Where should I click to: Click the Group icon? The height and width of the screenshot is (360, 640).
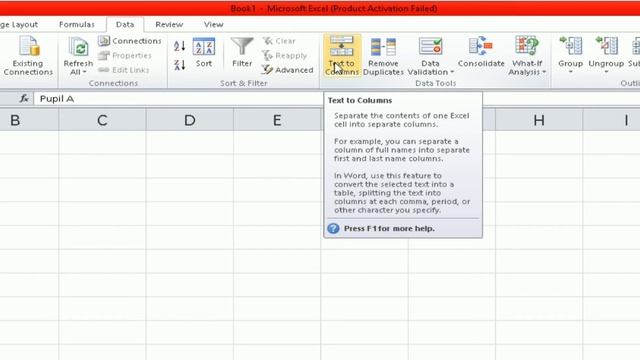(571, 46)
